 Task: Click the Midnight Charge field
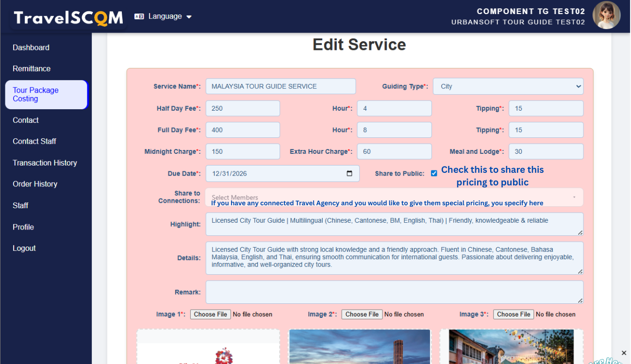pyautogui.click(x=243, y=151)
